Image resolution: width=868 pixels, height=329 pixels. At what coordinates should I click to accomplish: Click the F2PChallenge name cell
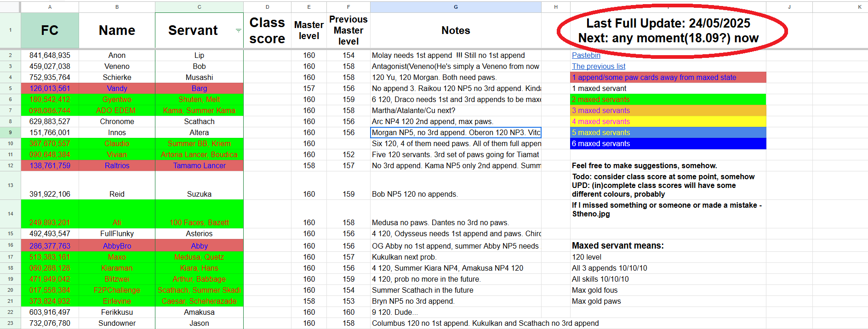117,290
